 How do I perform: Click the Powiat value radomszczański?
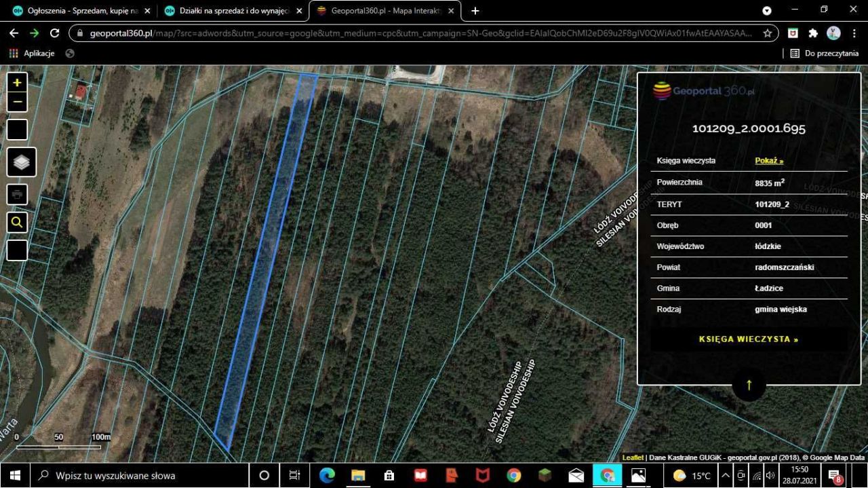[785, 267]
